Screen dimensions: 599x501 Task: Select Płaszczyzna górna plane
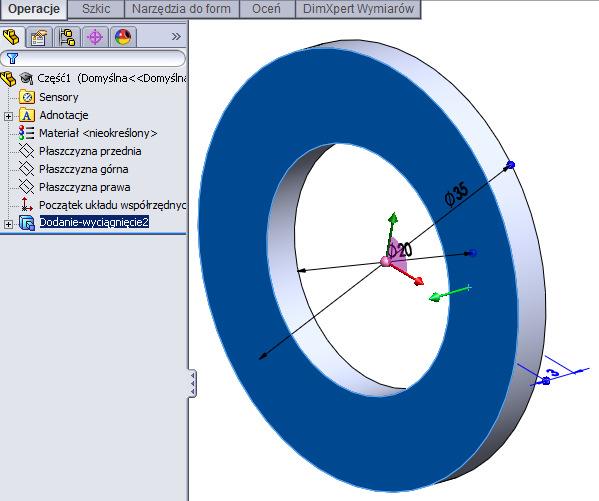(84, 169)
